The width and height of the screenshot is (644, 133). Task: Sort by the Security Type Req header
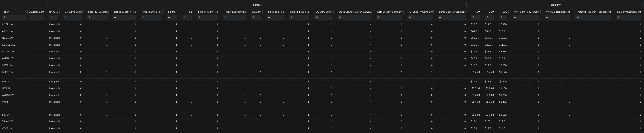[98, 12]
